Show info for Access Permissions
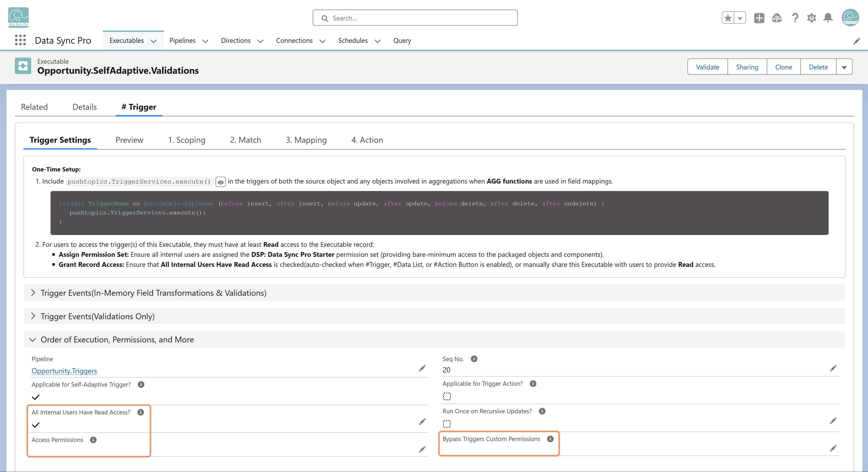Screen dimensions: 868x472 93,440
